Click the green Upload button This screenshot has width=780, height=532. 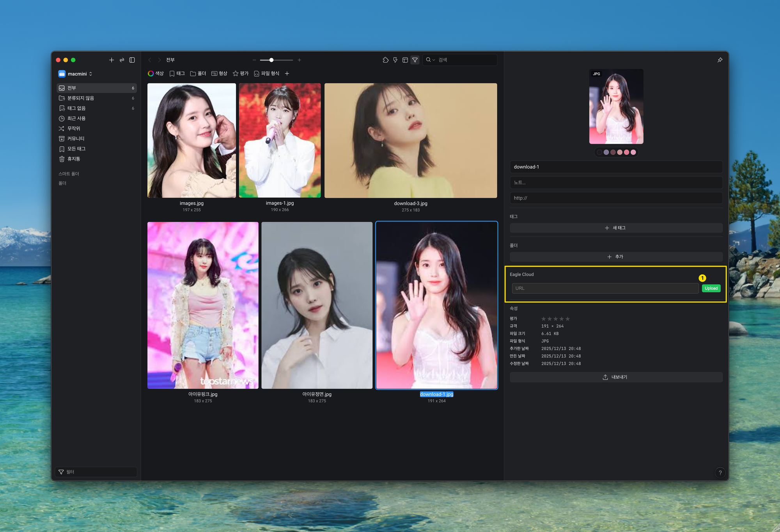tap(711, 288)
